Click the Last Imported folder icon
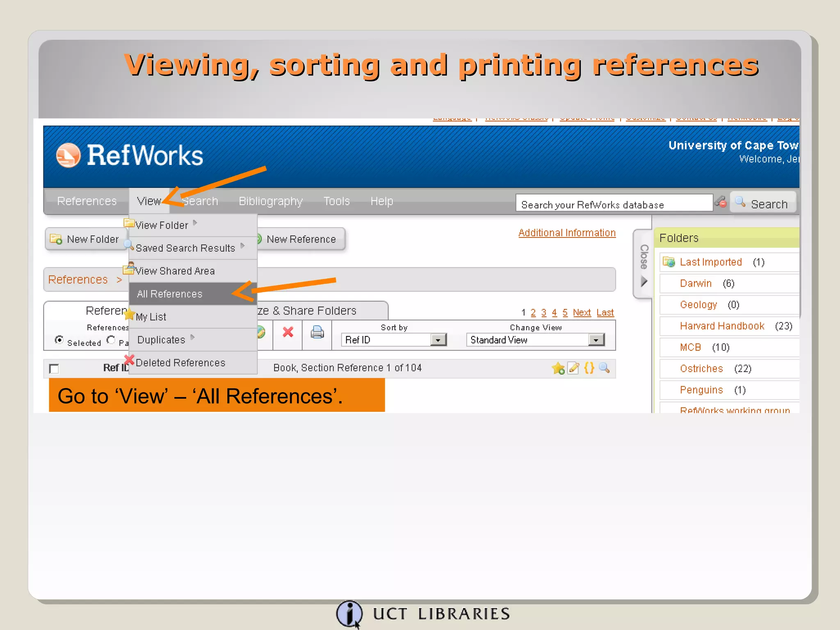This screenshot has height=630, width=840. tap(669, 262)
